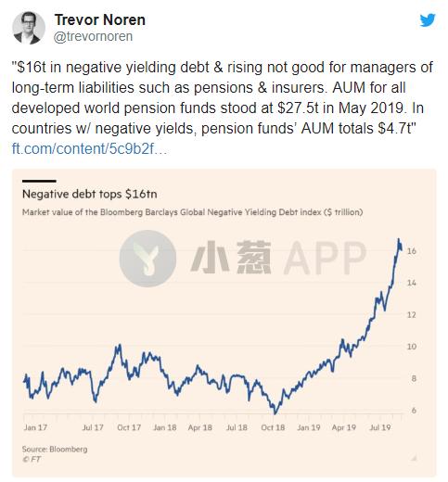The width and height of the screenshot is (448, 482).
Task: Click the 10 value on y-axis
Action: (412, 347)
